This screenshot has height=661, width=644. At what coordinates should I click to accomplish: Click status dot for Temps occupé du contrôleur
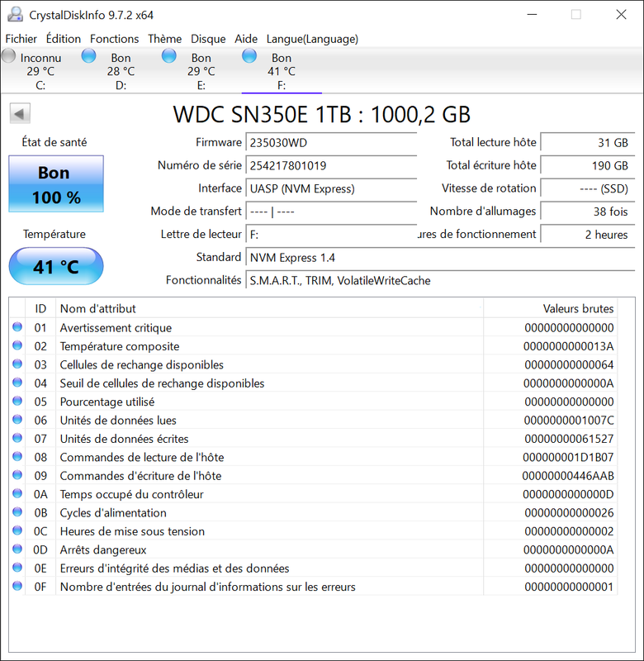click(x=17, y=493)
